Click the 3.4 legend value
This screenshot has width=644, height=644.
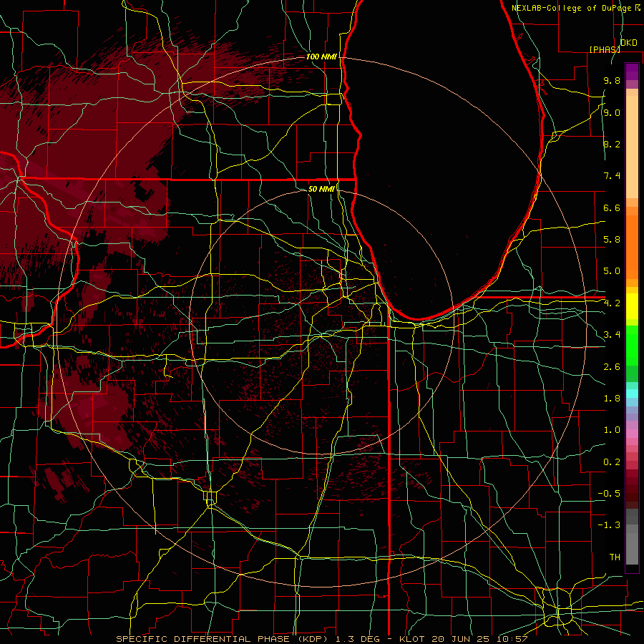click(612, 335)
